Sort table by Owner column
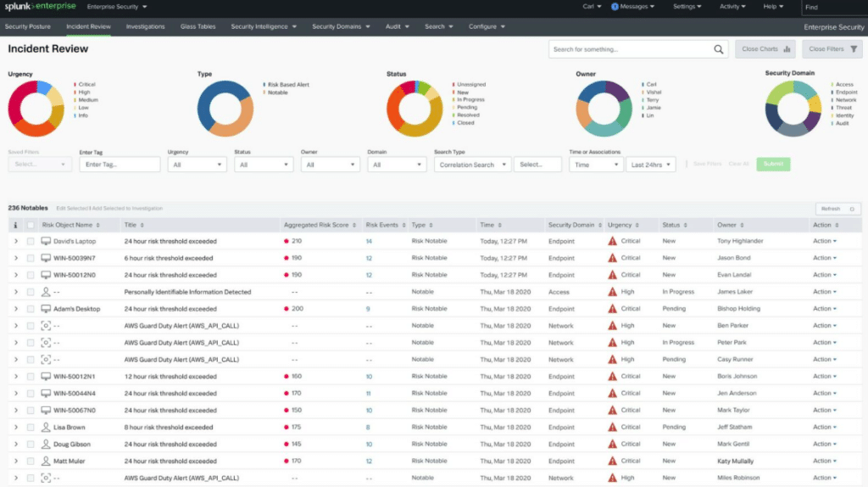 coord(742,226)
